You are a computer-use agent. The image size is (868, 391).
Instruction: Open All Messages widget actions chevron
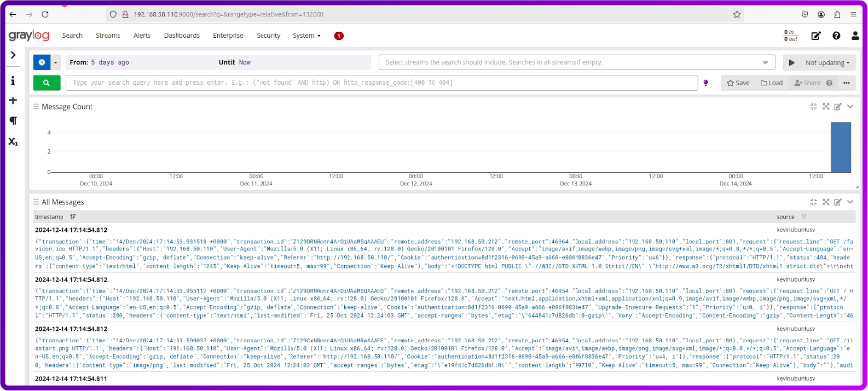point(850,202)
